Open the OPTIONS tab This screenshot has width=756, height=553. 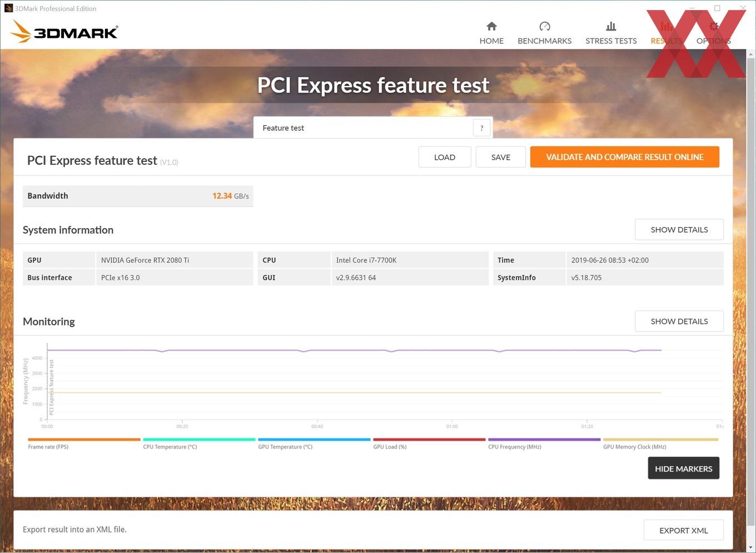pos(714,33)
